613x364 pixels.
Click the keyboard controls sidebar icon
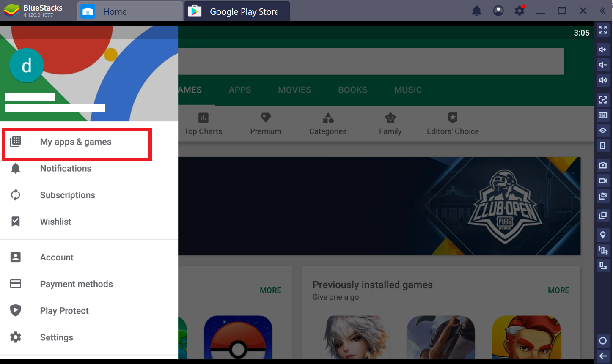point(603,115)
